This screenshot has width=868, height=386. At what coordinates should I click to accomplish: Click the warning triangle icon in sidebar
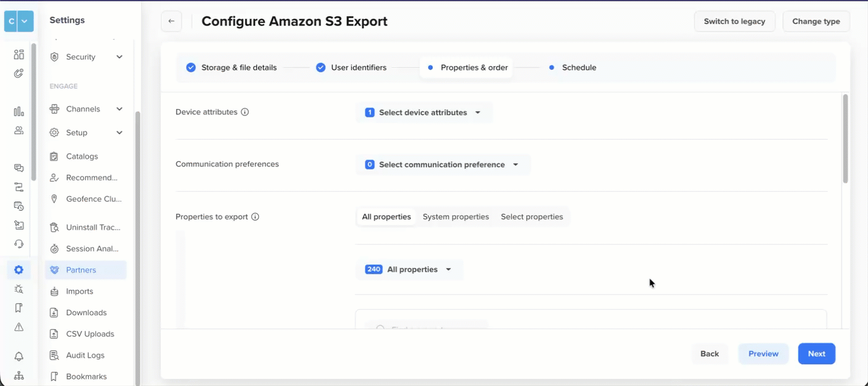click(x=18, y=327)
